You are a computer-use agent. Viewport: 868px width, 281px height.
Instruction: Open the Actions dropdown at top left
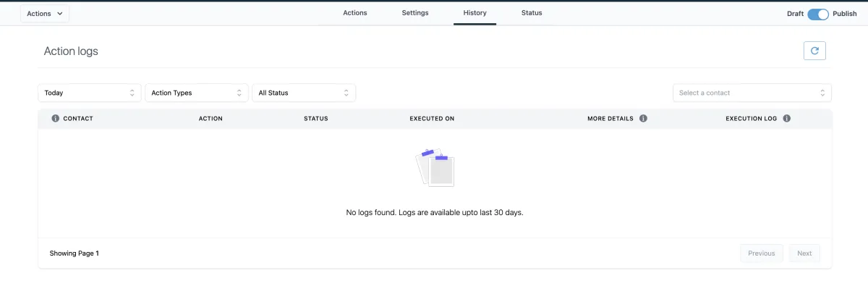pyautogui.click(x=45, y=14)
